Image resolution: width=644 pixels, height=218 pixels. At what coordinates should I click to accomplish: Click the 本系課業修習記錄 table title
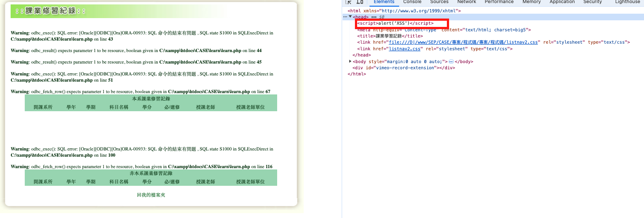[151, 99]
